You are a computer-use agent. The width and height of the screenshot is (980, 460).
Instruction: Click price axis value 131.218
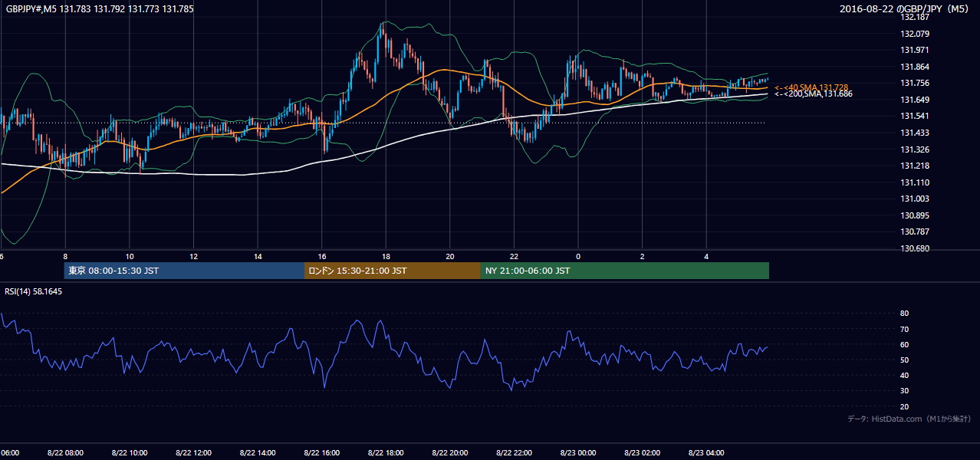(914, 166)
